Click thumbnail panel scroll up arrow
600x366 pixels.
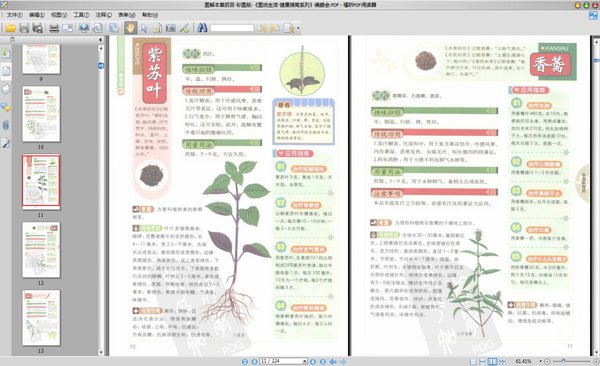point(101,48)
